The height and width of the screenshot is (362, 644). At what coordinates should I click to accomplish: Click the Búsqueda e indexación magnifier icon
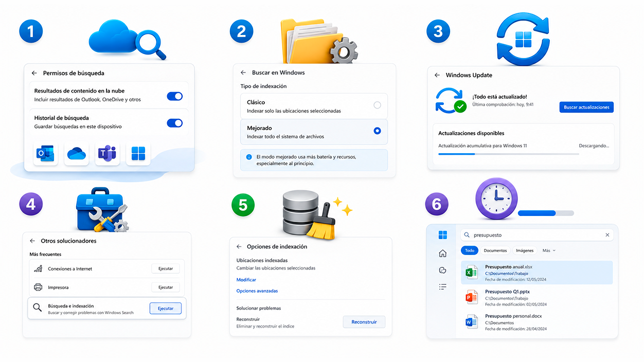click(38, 307)
